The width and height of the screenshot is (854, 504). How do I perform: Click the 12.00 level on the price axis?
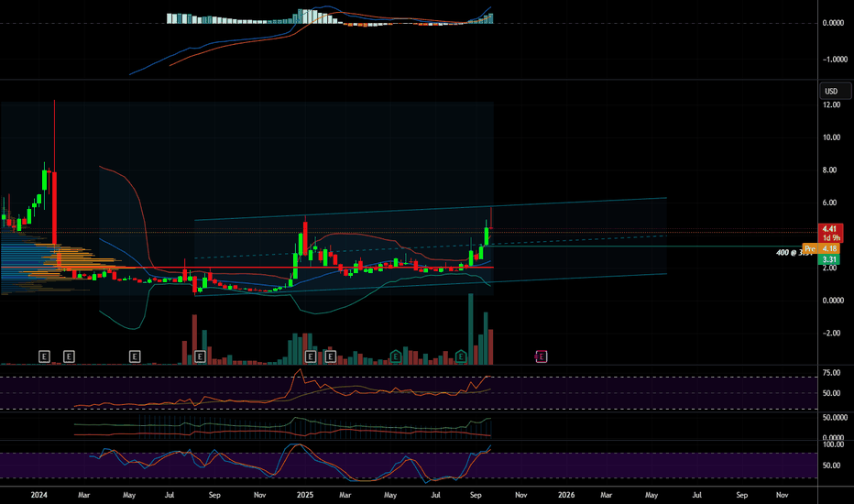(x=832, y=105)
